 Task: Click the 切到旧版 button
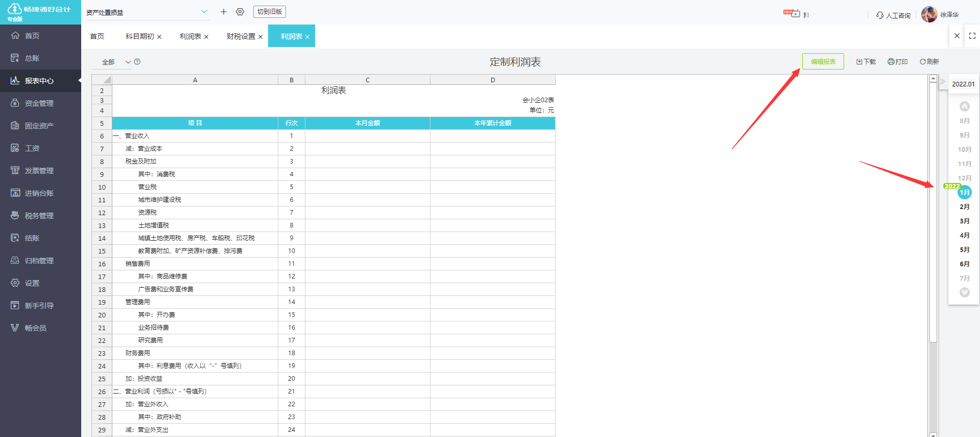[x=269, y=12]
